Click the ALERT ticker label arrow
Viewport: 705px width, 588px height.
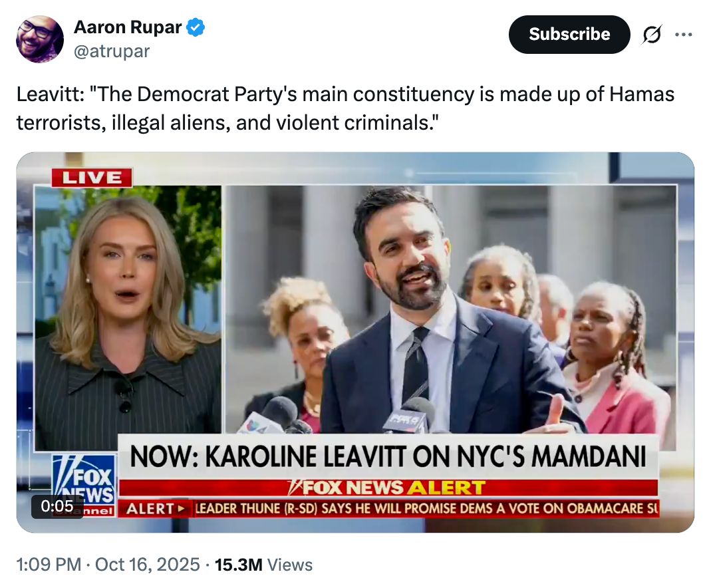point(156,508)
